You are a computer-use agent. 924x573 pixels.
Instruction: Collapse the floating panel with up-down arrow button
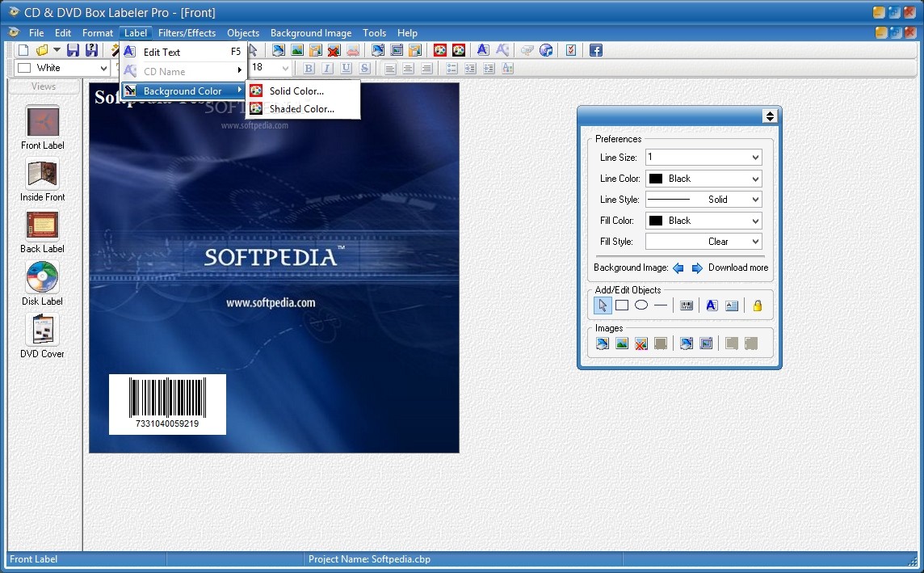click(x=770, y=116)
